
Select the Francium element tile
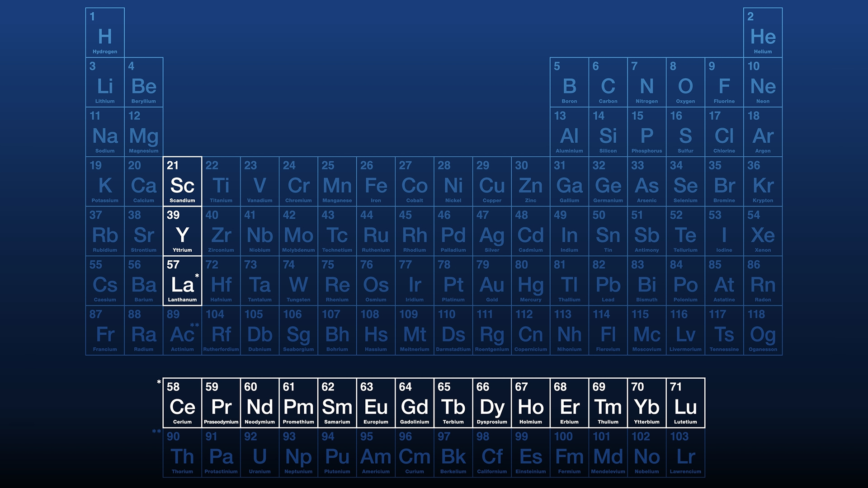(105, 331)
